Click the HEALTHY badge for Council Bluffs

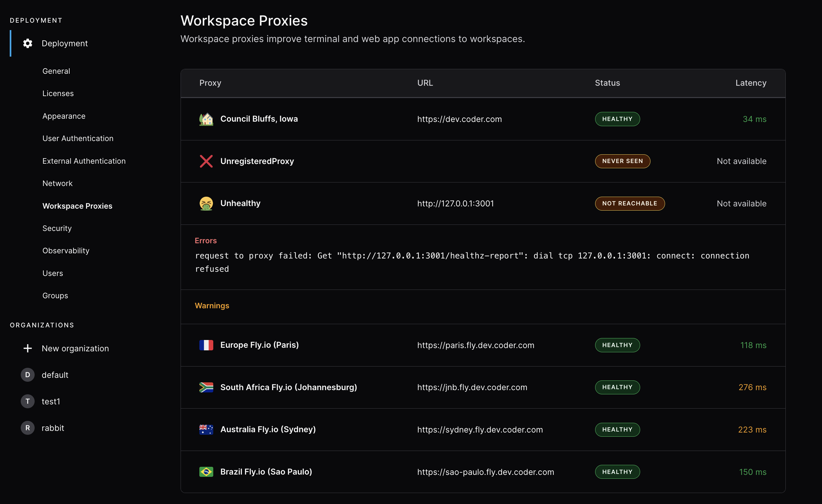(x=617, y=119)
